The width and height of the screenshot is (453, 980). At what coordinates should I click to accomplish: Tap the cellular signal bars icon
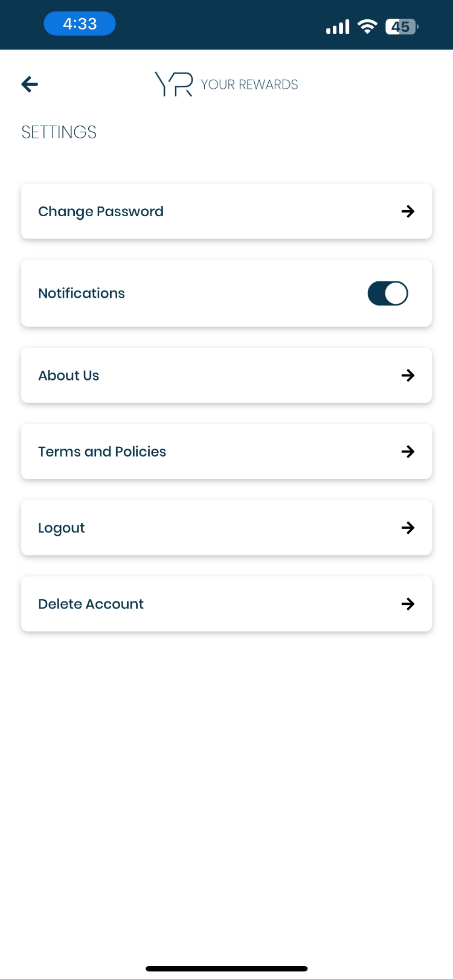tap(338, 27)
